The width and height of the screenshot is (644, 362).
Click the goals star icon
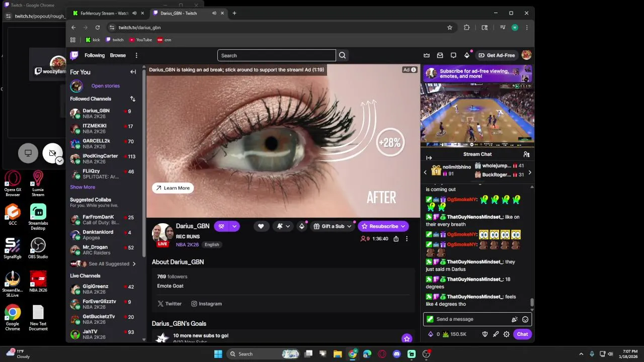coord(407,338)
